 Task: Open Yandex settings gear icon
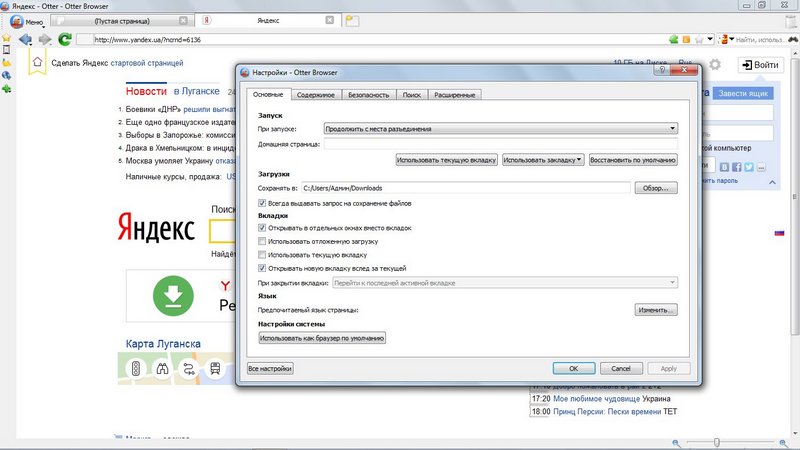point(715,64)
